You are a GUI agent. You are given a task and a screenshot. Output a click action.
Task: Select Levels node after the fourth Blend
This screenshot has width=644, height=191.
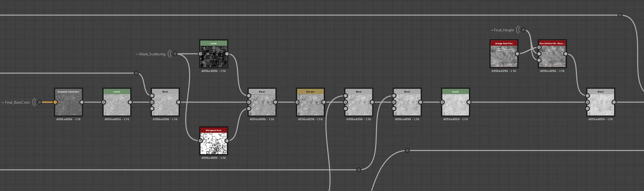coord(455,102)
